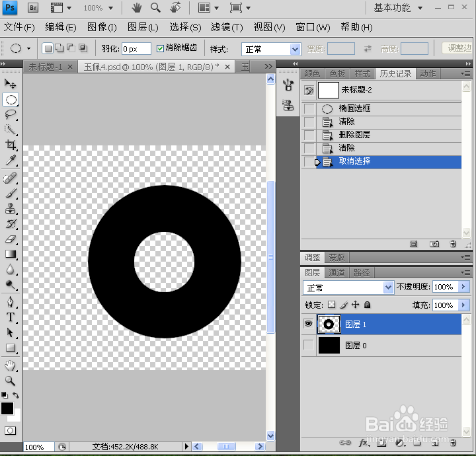
Task: Choose add to selection mode
Action: point(59,48)
